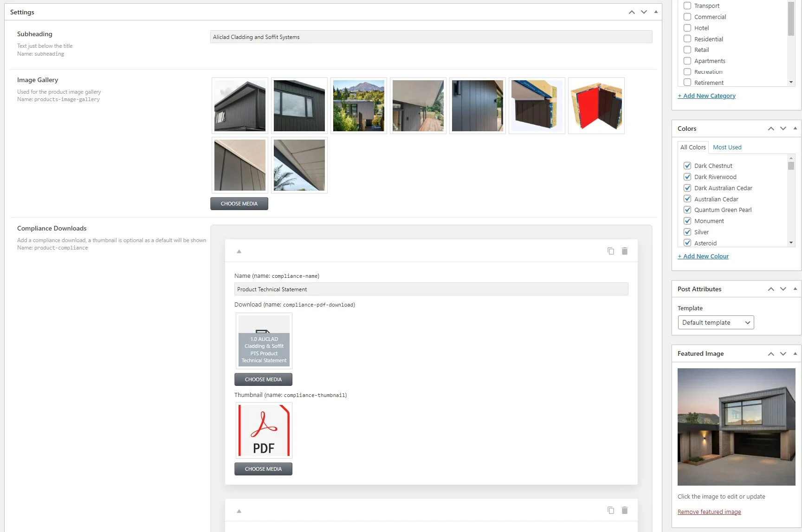
Task: Collapse the Settings panel toggle triangle
Action: point(656,12)
